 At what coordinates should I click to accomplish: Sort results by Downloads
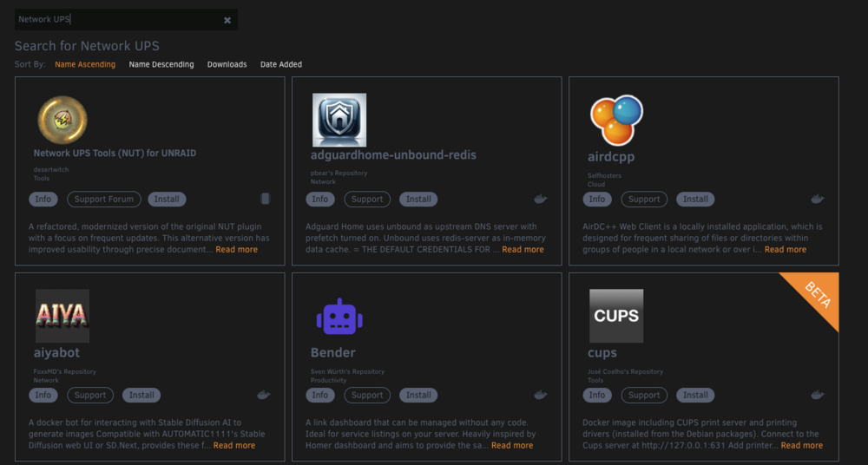(227, 64)
